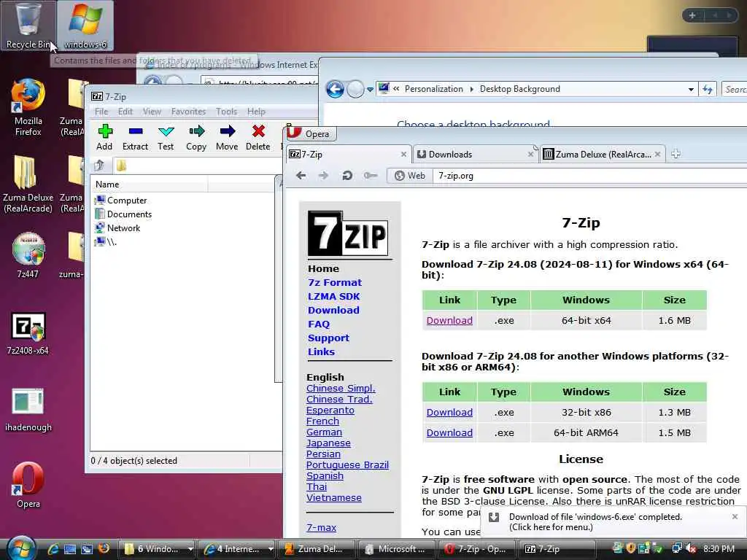This screenshot has width=747, height=560.
Task: Click Internet Explorer quick launch icon
Action: pyautogui.click(x=53, y=549)
